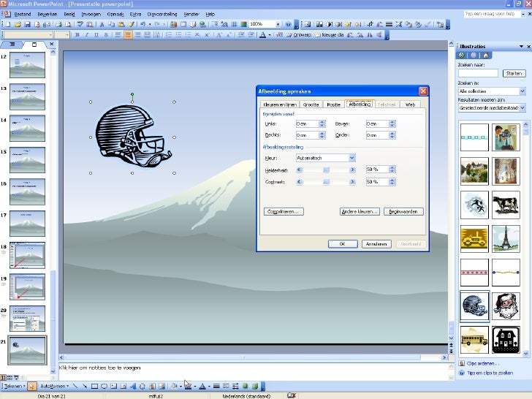Expand the Zoeken in collections dropdown
532x399 pixels.
[x=522, y=91]
